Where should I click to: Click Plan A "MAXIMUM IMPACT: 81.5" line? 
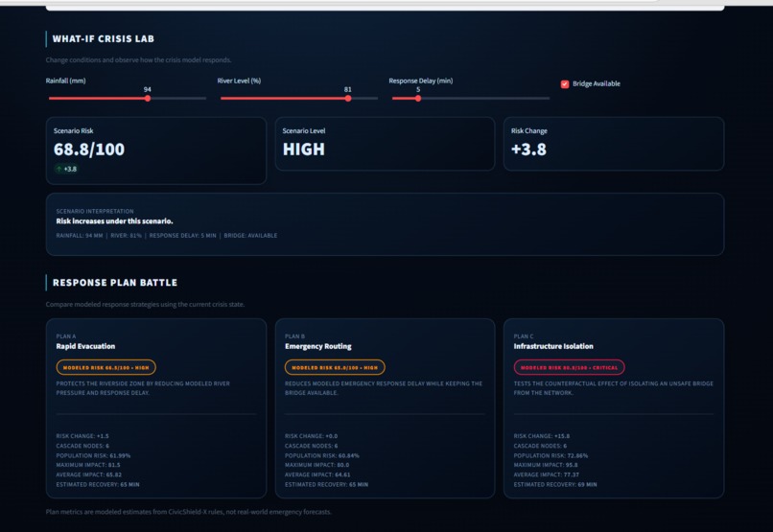coord(87,465)
